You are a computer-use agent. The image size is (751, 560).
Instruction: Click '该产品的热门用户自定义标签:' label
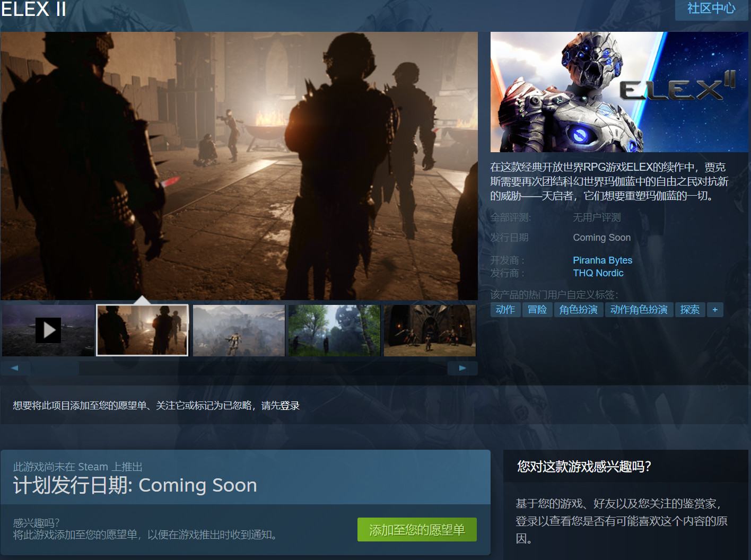(554, 295)
